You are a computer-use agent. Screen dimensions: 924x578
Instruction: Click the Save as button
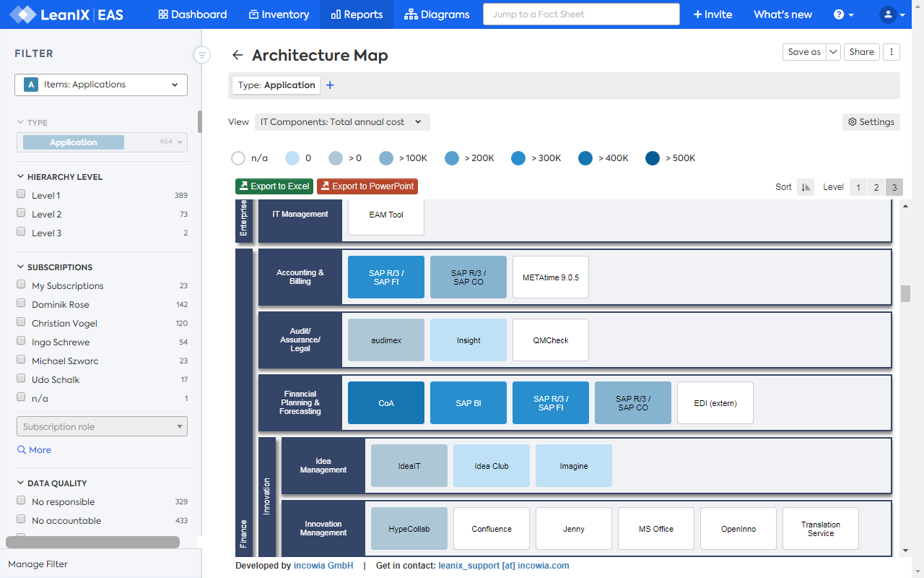click(804, 52)
